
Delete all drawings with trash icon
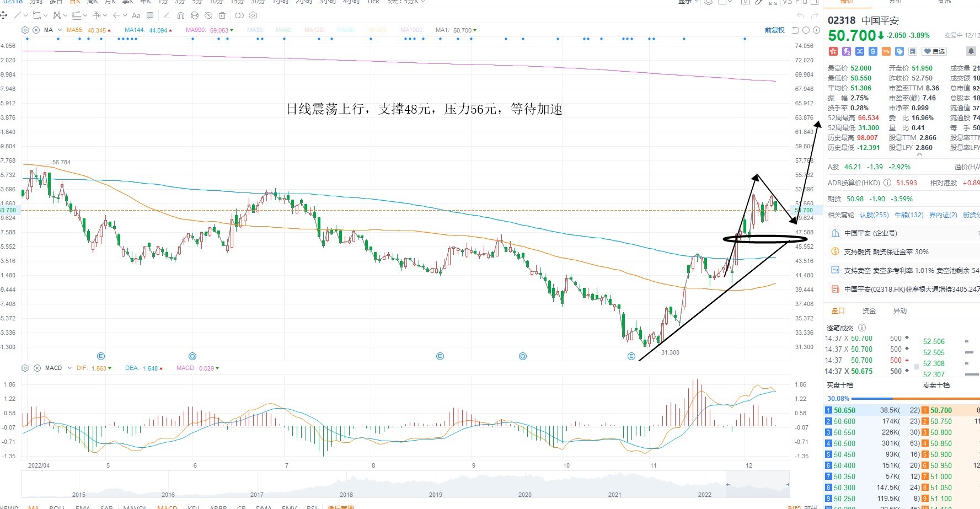222,15
